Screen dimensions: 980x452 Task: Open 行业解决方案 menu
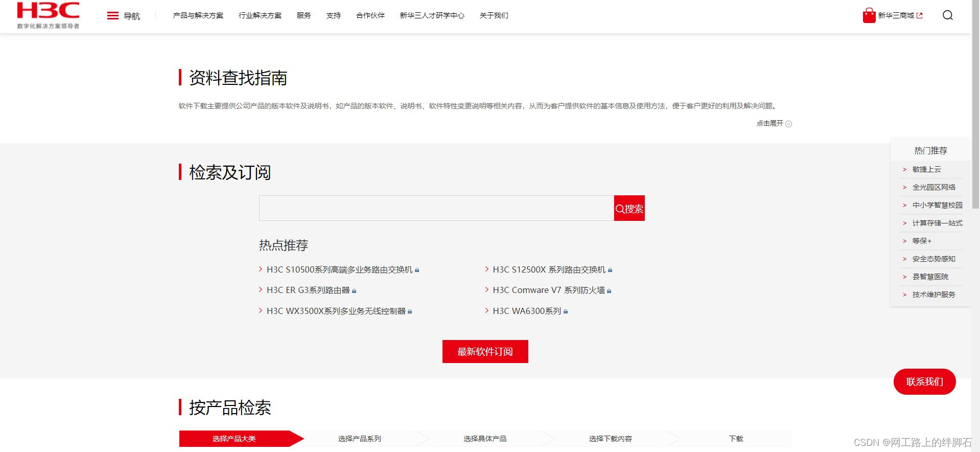[260, 16]
